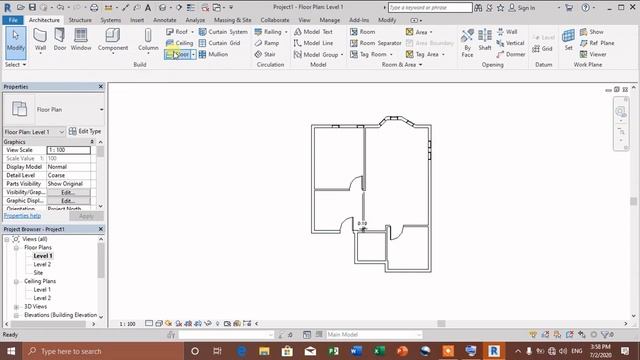The height and width of the screenshot is (360, 640).
Task: Switch to the Massing & Site tab
Action: 233,20
